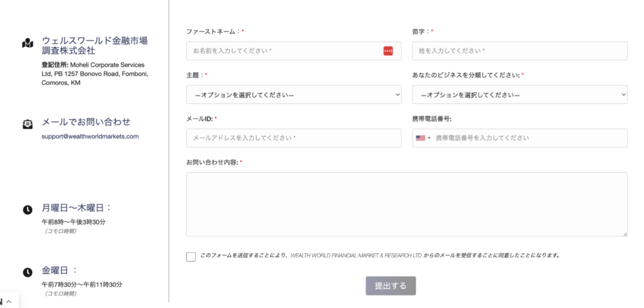Focus the メールID email address field
This screenshot has width=644, height=308.
click(294, 138)
